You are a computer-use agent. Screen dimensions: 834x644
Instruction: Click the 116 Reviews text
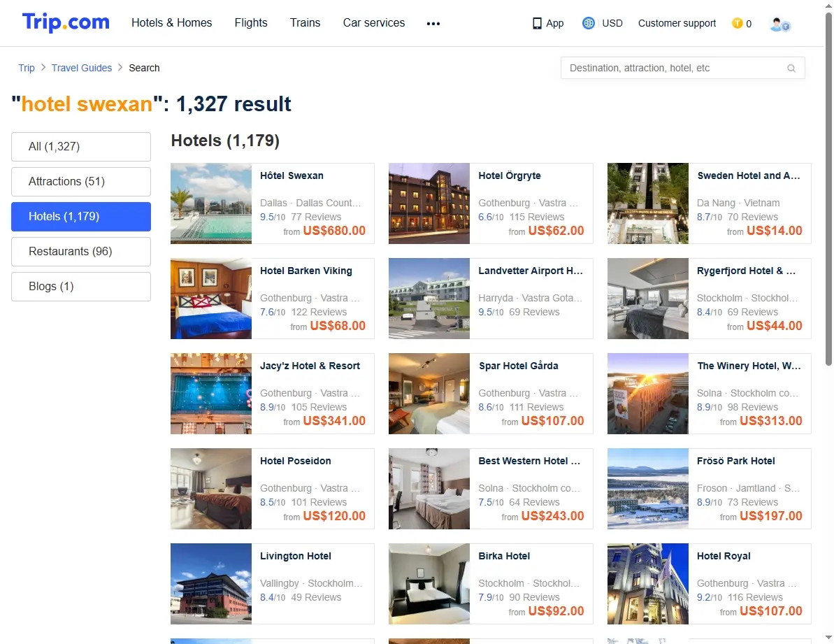(755, 598)
